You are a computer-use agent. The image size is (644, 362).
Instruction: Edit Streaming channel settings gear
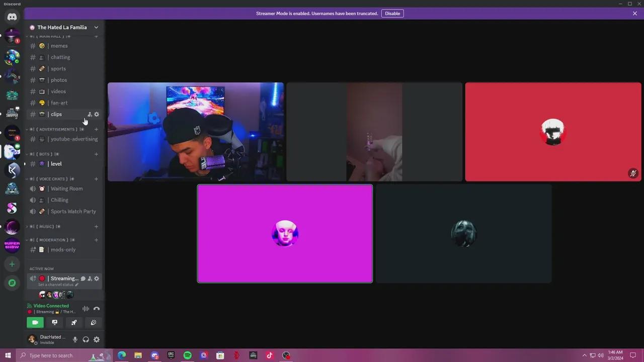97,279
